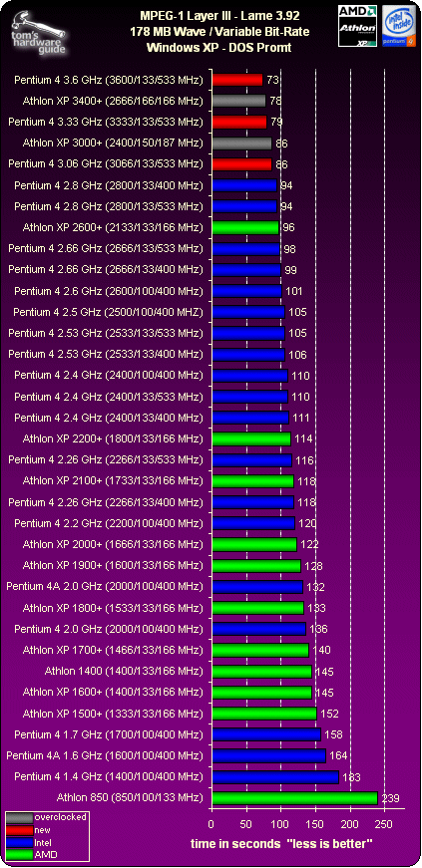Click the label 'Athlon XP 2600+ (2133/133/166 MHz)'
This screenshot has height=868, width=422.
[x=113, y=227]
